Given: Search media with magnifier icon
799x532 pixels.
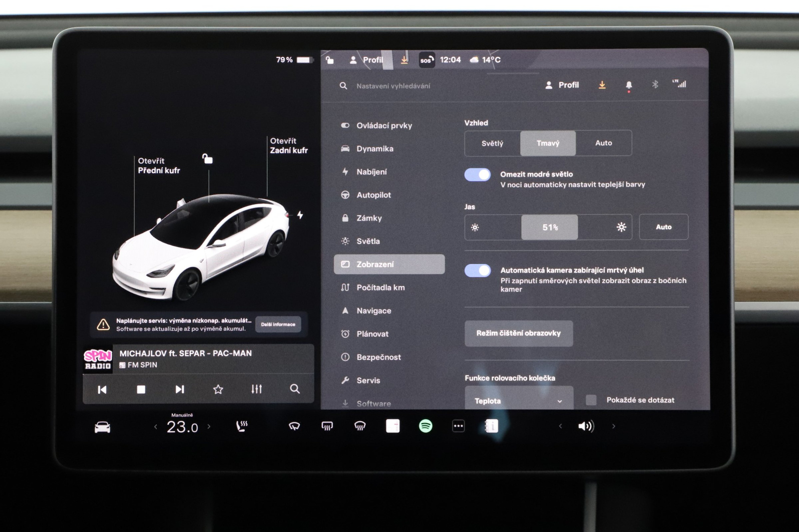Looking at the screenshot, I should 295,389.
